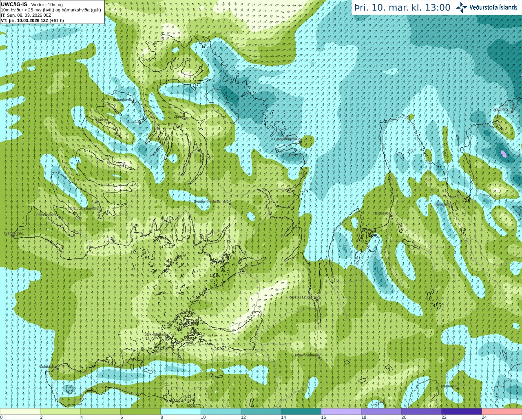Viewport: 522px width, 420px height.
Task: Click the Stykkishólmur station label
Action: point(156,334)
